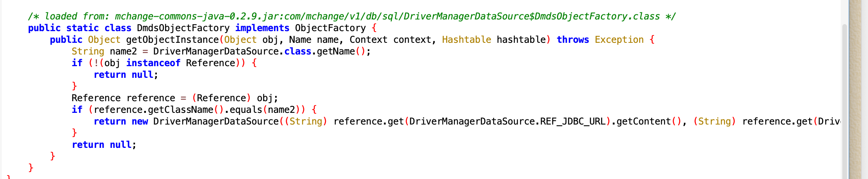The image size is (868, 179).
Task: Click the getClassName() method call
Action: pyautogui.click(x=186, y=110)
